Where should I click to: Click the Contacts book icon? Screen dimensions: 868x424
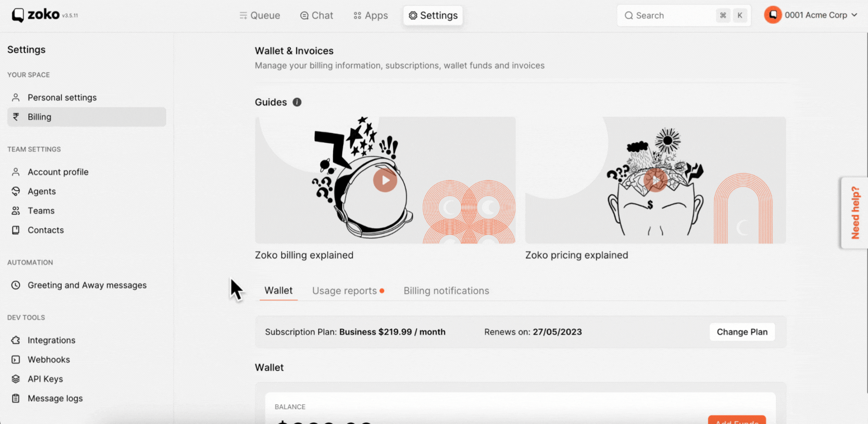[16, 230]
